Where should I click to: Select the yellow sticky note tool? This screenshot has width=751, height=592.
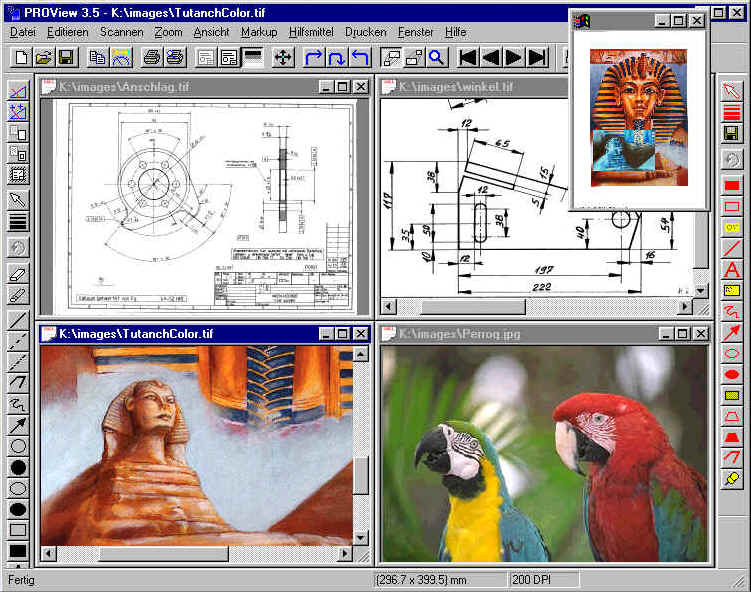pyautogui.click(x=731, y=290)
